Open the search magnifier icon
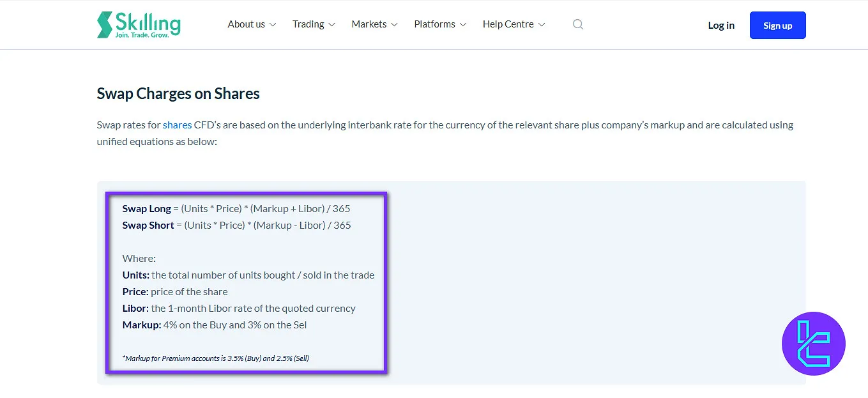Viewport: 868px width, 398px height. (578, 25)
